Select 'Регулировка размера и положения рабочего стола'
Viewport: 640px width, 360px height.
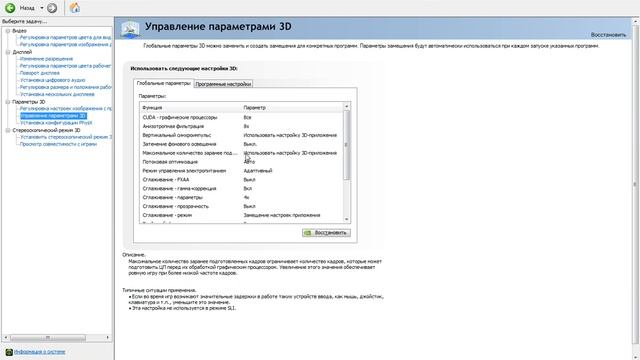click(65, 87)
